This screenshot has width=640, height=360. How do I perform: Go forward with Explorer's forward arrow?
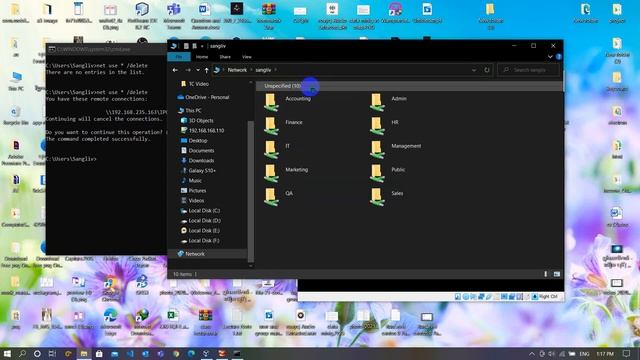(188, 70)
